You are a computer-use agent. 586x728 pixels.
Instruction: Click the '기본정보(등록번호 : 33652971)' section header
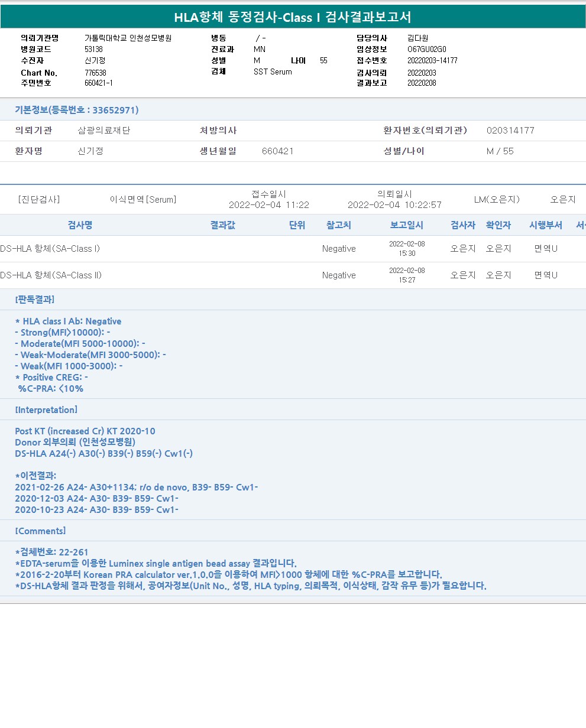click(77, 110)
